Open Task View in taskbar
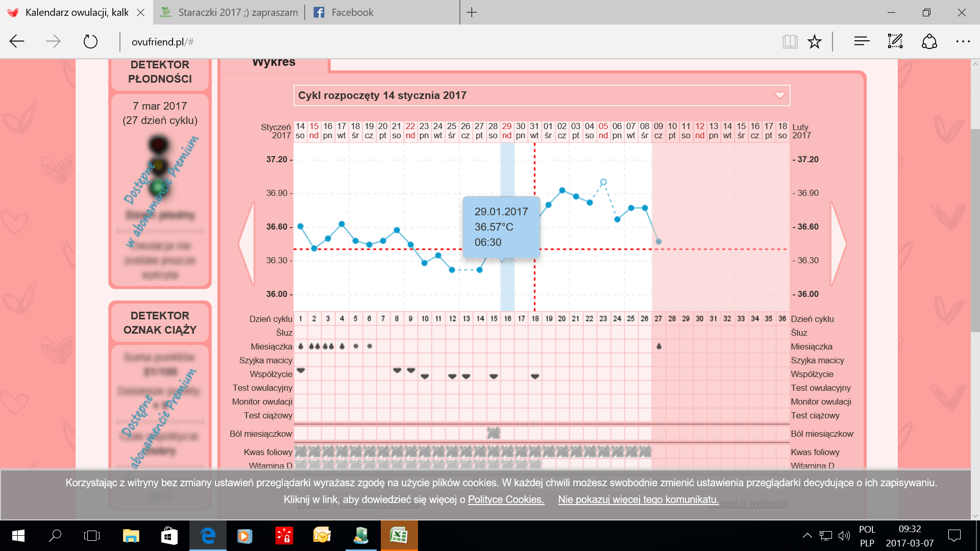Screen dimensions: 980x551 (92, 536)
